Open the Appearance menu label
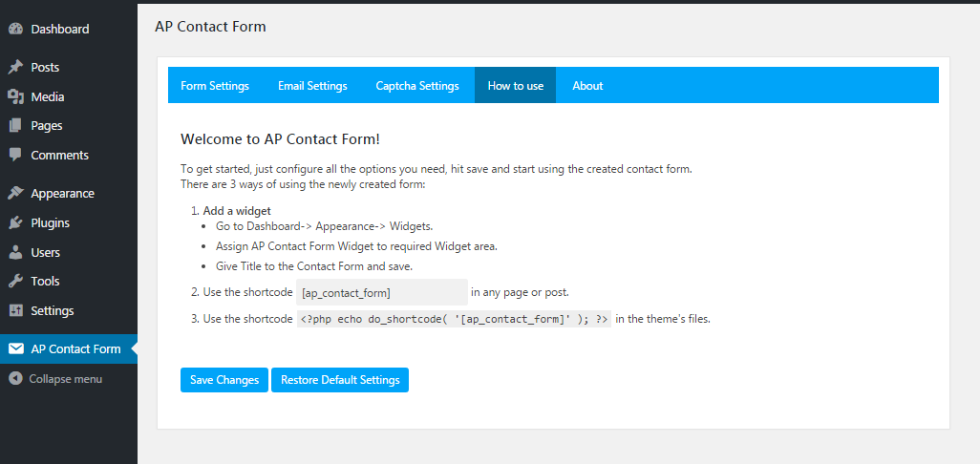Screen dimensions: 980x464 tap(62, 193)
